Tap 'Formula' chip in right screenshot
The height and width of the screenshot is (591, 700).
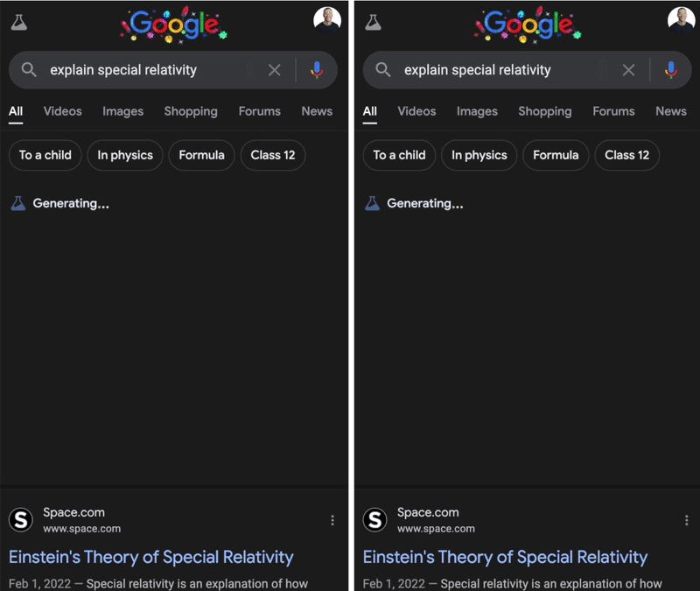click(556, 155)
